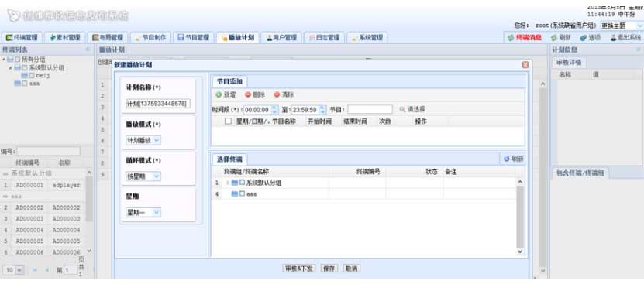Open 选项 from the top toolbar
The width and height of the screenshot is (644, 284).
[591, 37]
